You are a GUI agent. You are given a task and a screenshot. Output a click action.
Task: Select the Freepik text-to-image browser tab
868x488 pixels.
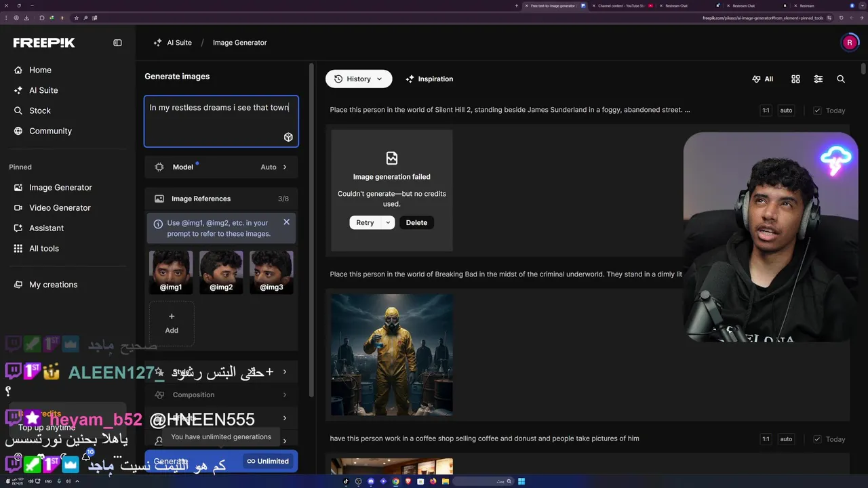tap(553, 5)
